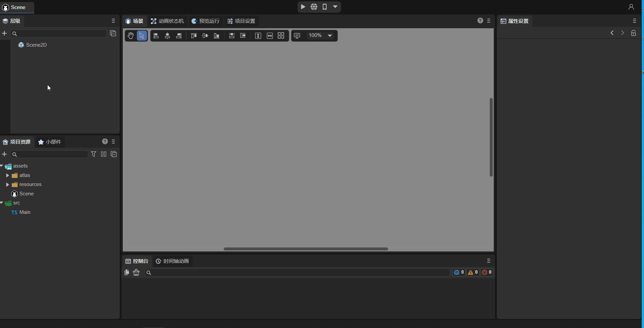
Task: Click the grid arrange icon
Action: pyautogui.click(x=281, y=36)
